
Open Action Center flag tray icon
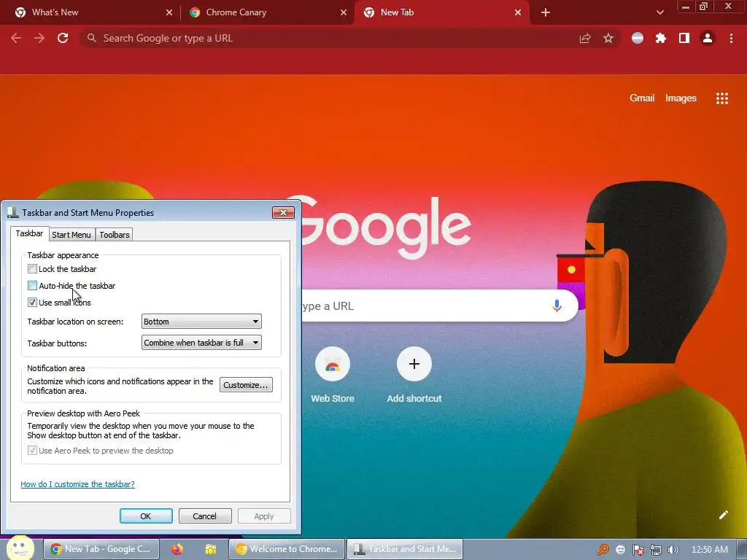coord(638,550)
